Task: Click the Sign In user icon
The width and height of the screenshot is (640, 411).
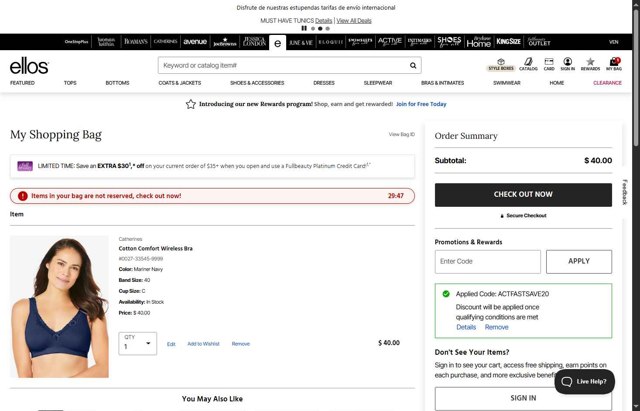Action: [x=567, y=64]
